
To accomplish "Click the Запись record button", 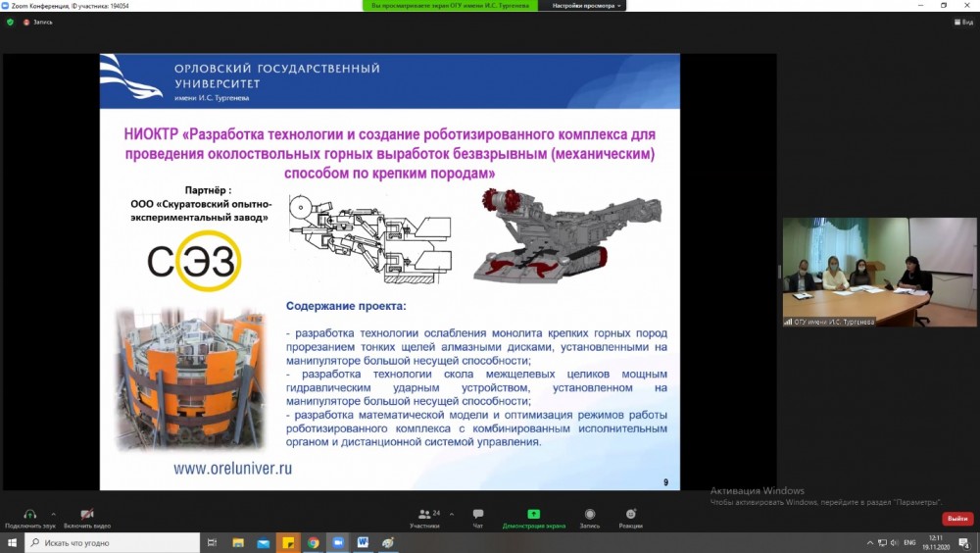I will [x=590, y=515].
